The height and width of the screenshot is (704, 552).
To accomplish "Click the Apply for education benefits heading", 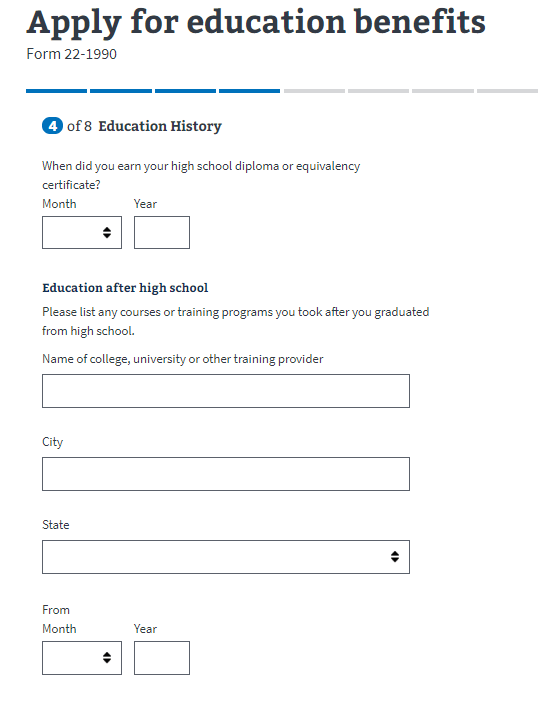I will point(256,22).
